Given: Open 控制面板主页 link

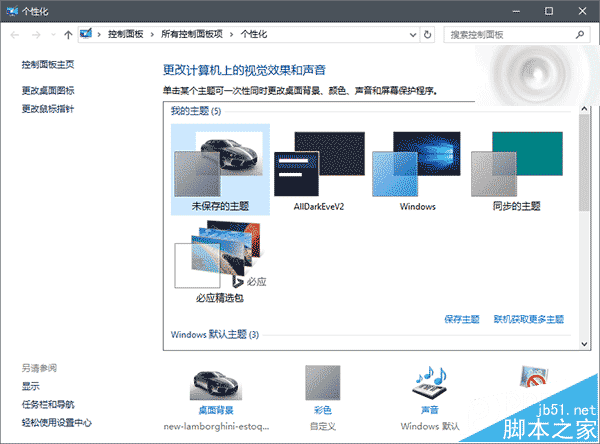Looking at the screenshot, I should click(x=48, y=64).
